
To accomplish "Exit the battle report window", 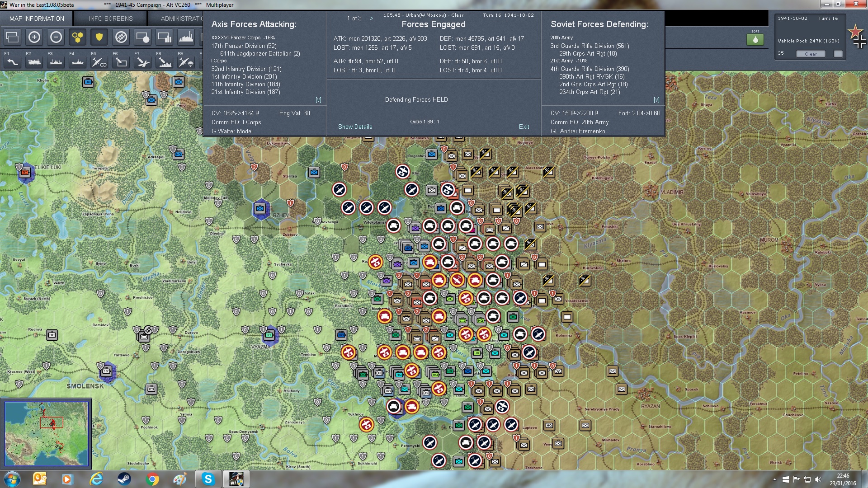I will [524, 127].
